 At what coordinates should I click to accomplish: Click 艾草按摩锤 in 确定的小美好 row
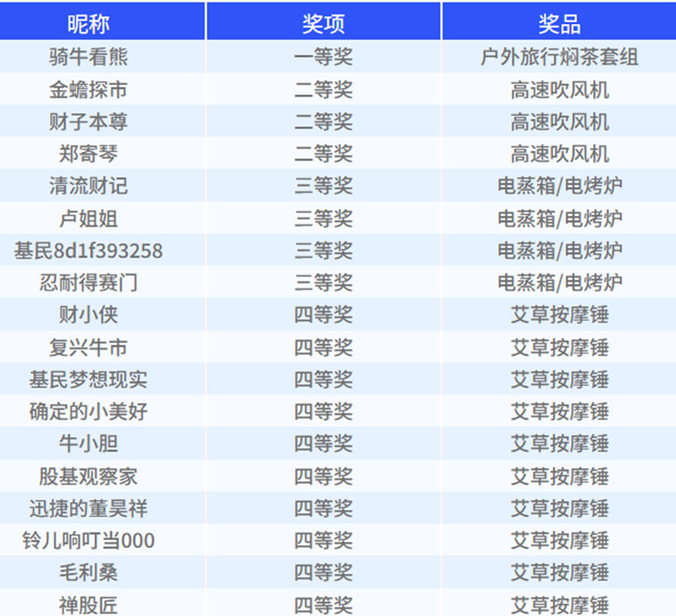pos(560,411)
